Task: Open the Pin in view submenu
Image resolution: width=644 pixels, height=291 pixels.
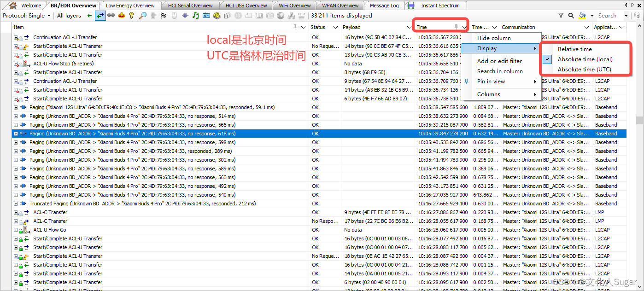Action: click(501, 81)
